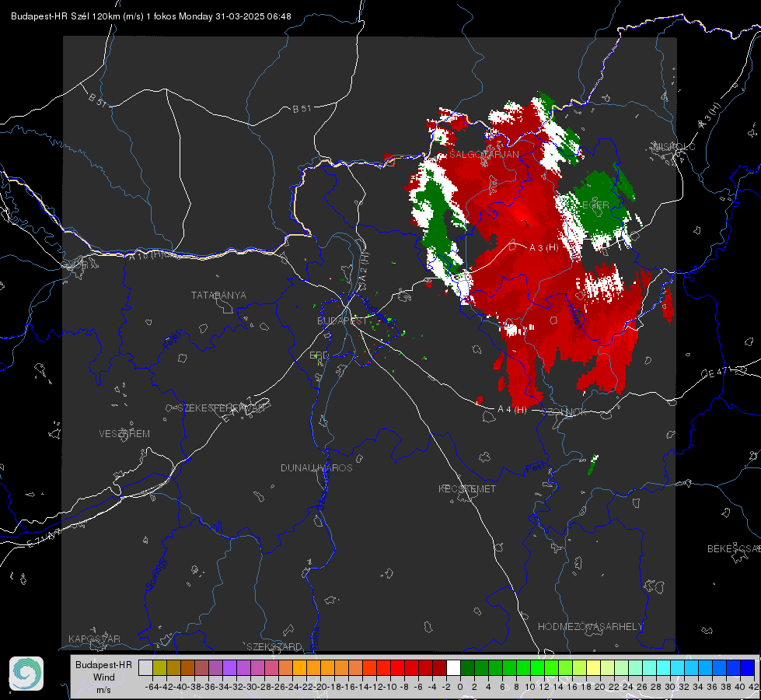This screenshot has width=761, height=700.
Task: Click the SZEKSZÁRD city label
Action: pos(274,646)
